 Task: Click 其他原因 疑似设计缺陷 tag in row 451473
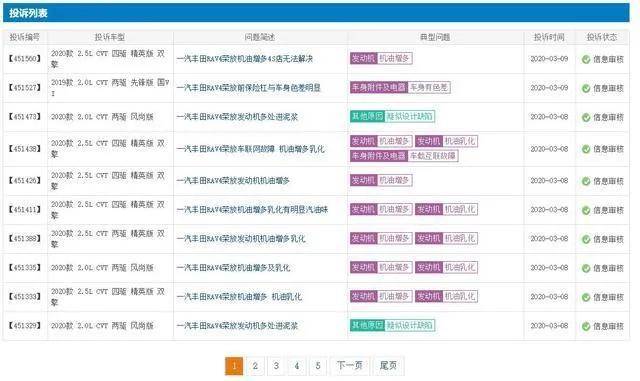point(392,116)
